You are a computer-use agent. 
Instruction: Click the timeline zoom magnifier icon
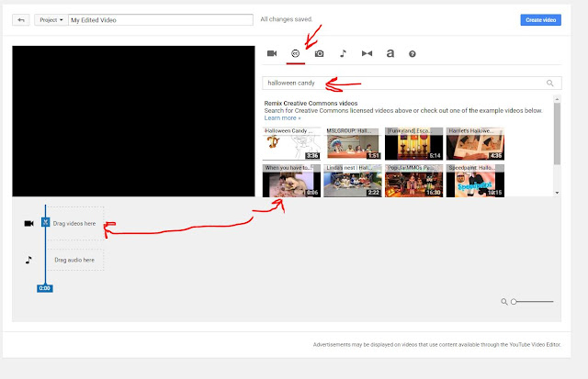504,302
